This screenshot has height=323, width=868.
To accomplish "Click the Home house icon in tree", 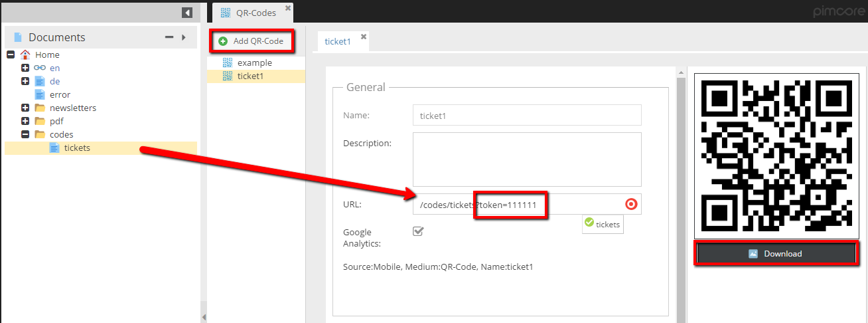I will 25,55.
